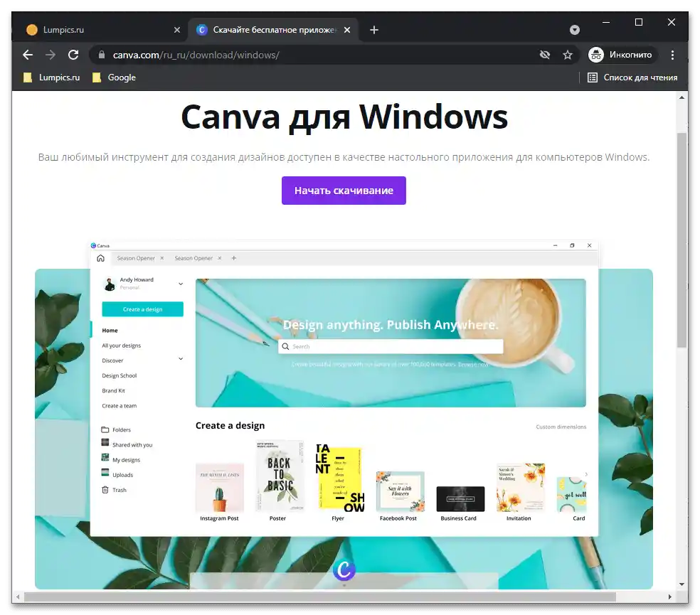Click the Начать скачивание button
700x615 pixels.
tap(344, 191)
